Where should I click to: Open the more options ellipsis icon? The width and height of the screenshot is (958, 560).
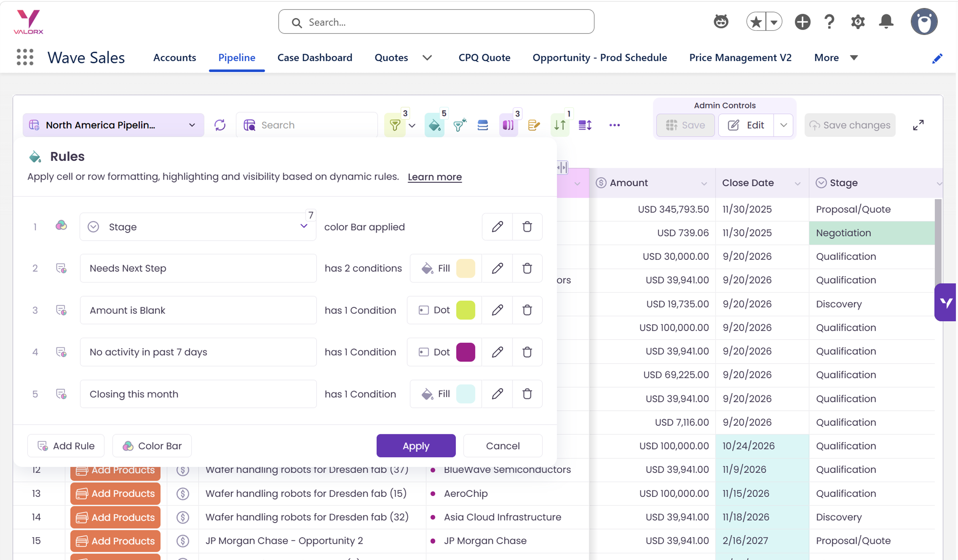615,125
